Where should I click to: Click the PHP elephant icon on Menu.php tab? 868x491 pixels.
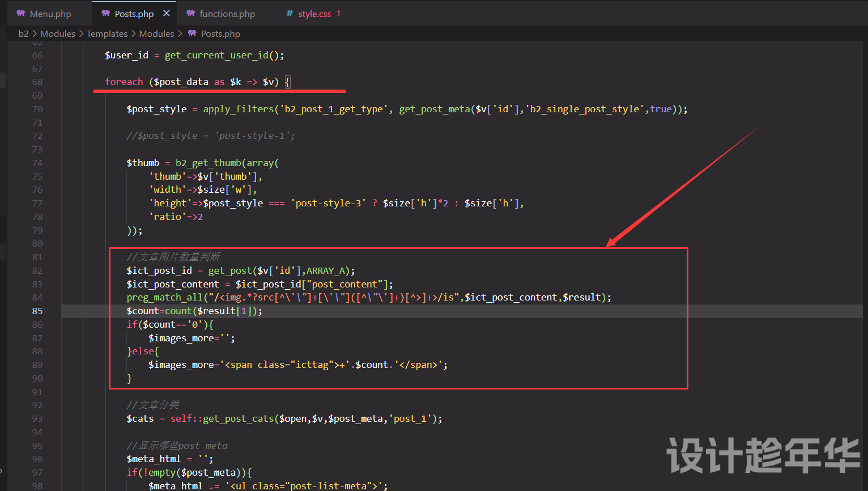(21, 14)
